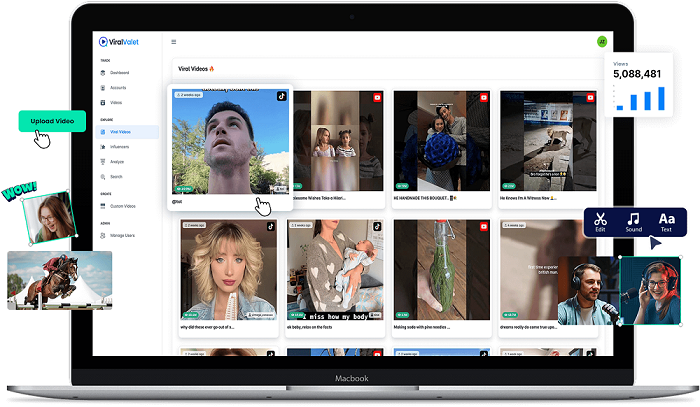Click the HE HANDMADE THIS BOUQUET title
This screenshot has width=700, height=407.
425,198
